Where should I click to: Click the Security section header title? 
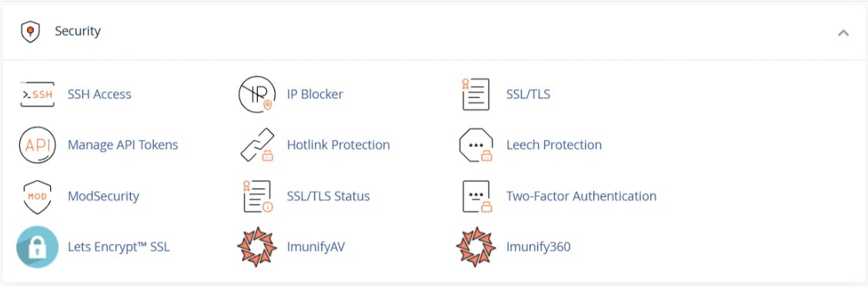point(78,31)
